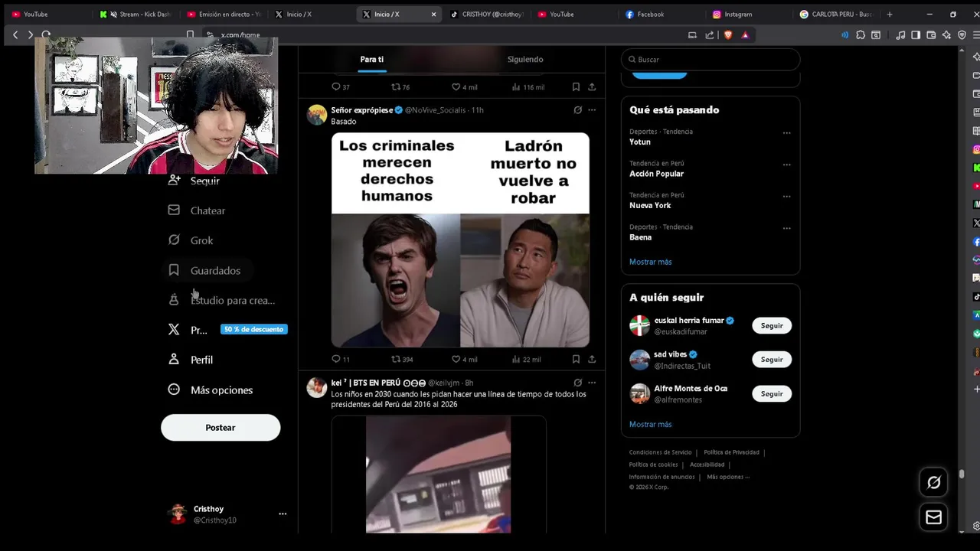Open the Brave Wallet icon
The image size is (980, 551).
(931, 34)
